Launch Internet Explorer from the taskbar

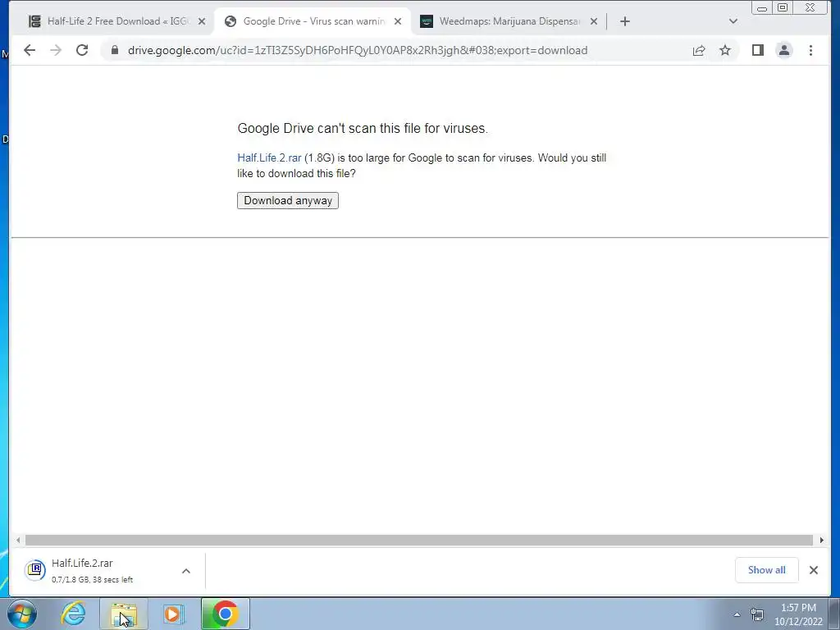pyautogui.click(x=73, y=614)
